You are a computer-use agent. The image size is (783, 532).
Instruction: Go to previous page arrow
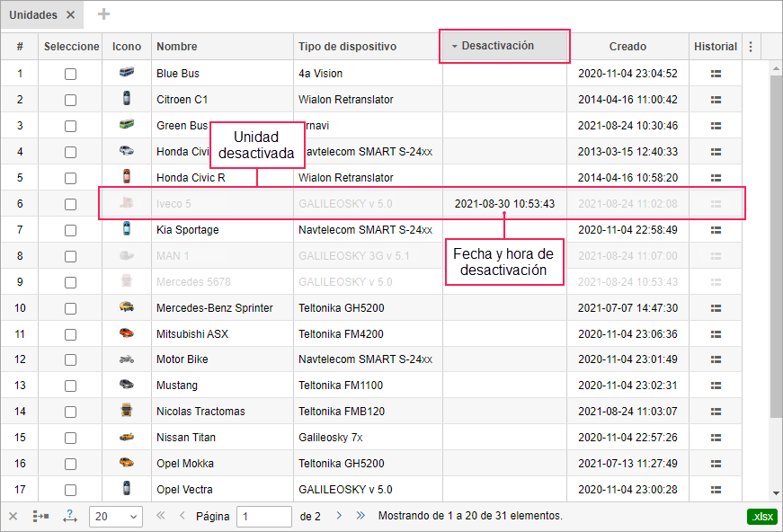click(182, 516)
